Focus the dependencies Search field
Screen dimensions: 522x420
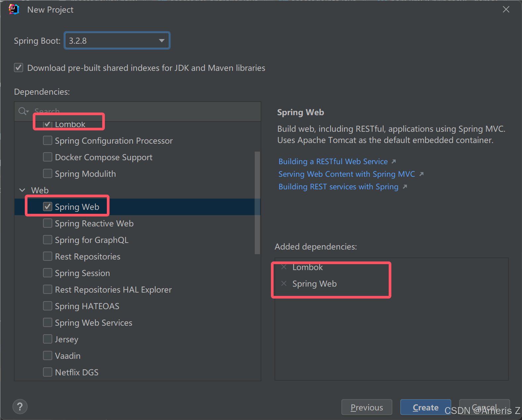138,112
